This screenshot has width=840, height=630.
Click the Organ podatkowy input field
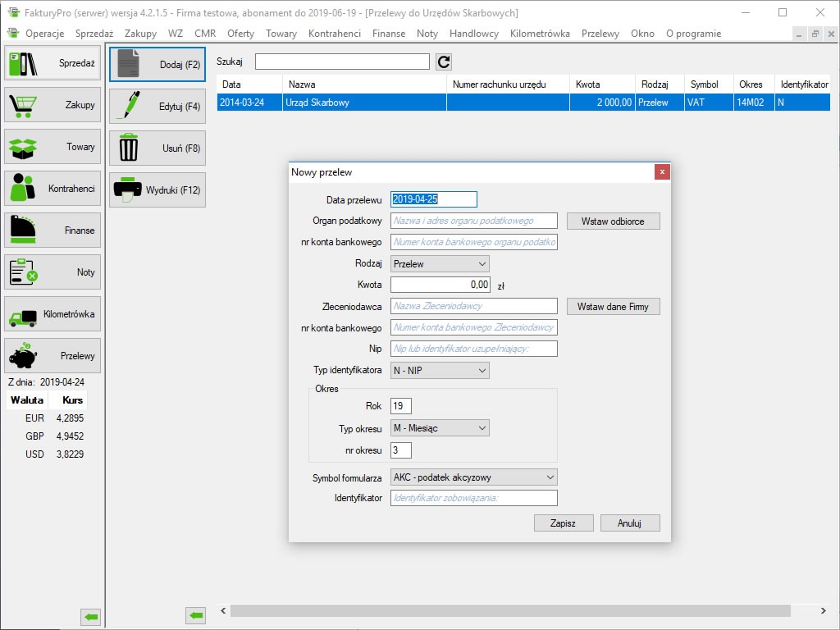473,221
